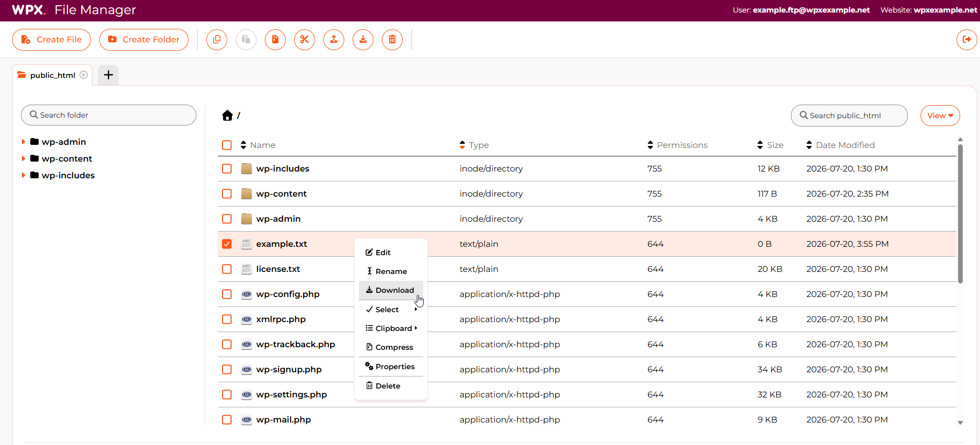Check the wp-mail.php row checkbox

[x=227, y=419]
